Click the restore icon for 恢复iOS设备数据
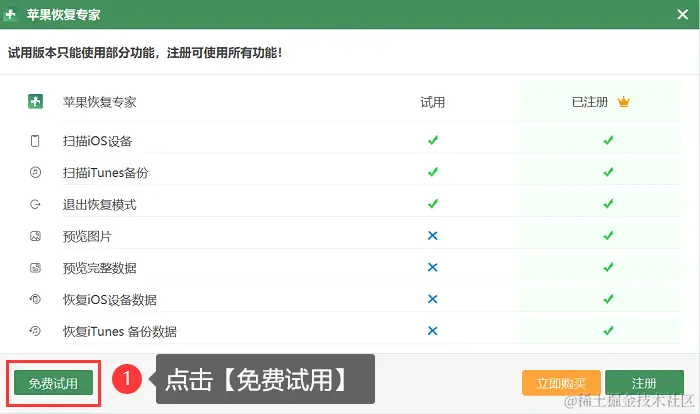 click(35, 299)
